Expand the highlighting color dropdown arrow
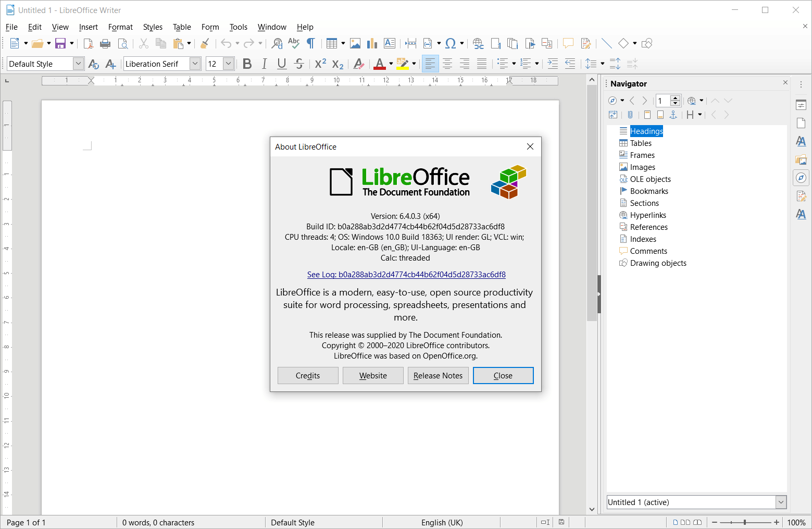Viewport: 812px width, 529px height. [x=414, y=64]
